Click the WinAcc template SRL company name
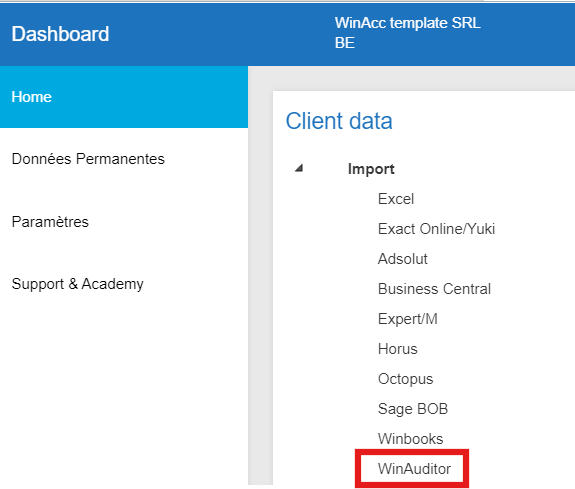This screenshot has width=575, height=489. point(407,23)
